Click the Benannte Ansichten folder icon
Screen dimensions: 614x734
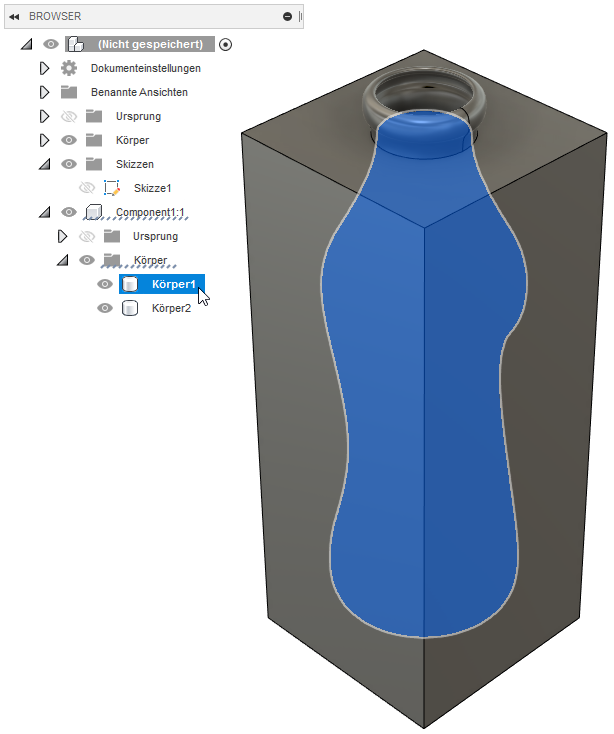click(69, 92)
